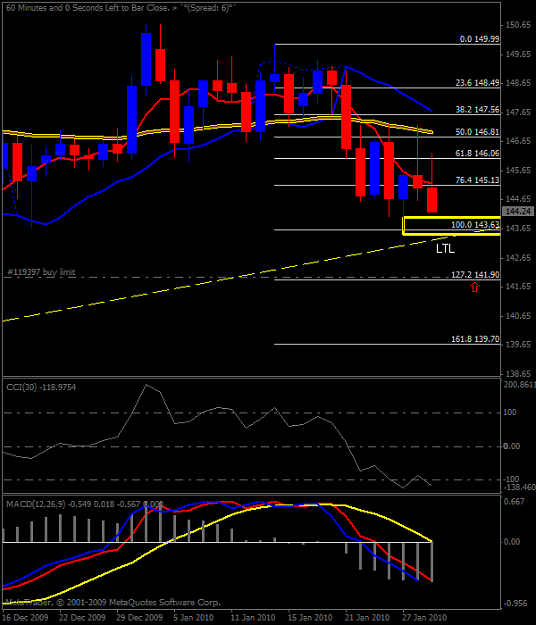Click the tallest blue candle near 150.65
The image size is (536, 625).
coord(146,59)
